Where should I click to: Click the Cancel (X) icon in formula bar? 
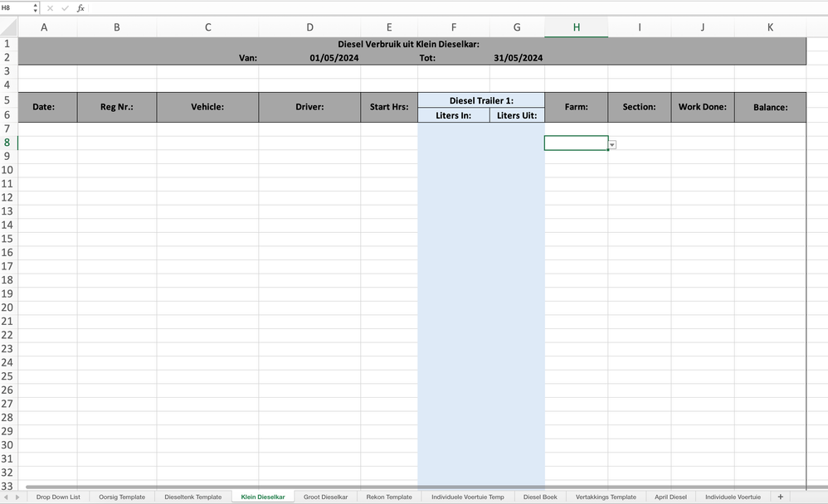coord(50,8)
